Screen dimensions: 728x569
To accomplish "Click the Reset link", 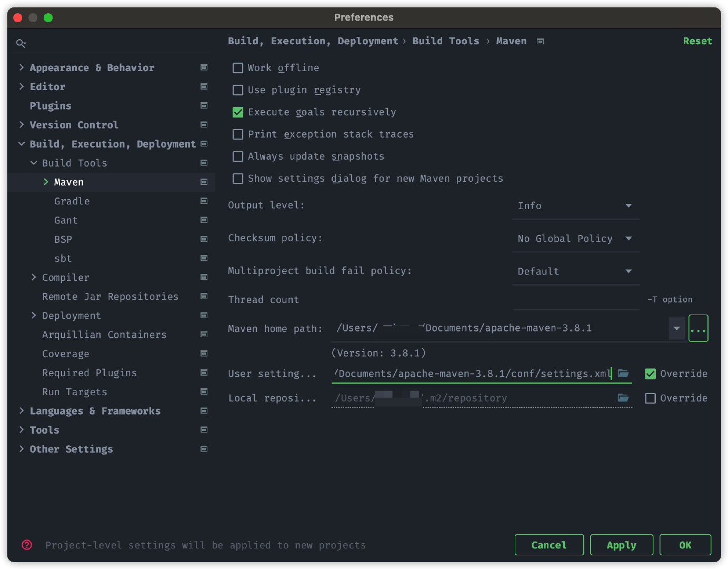I will pos(697,41).
